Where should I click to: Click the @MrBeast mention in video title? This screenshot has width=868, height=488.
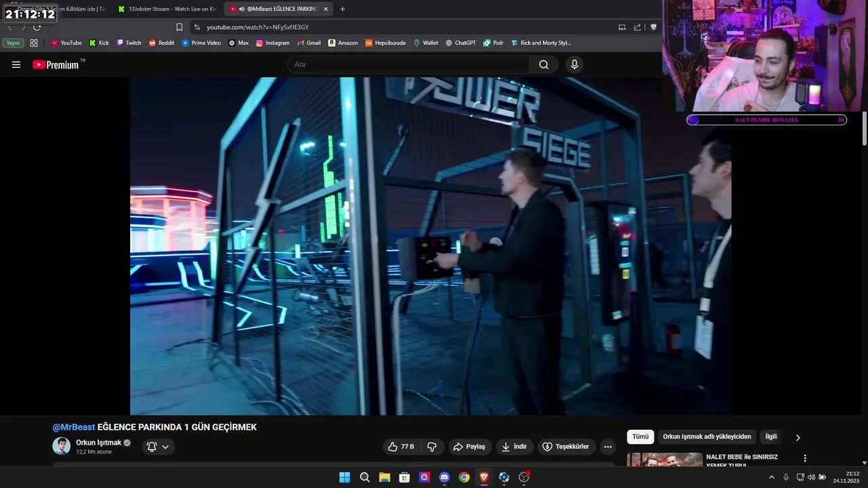point(74,427)
